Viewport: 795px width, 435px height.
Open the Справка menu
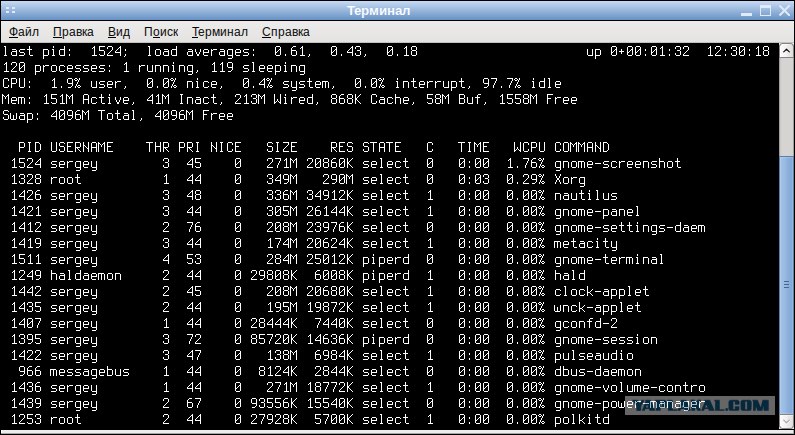[x=285, y=32]
